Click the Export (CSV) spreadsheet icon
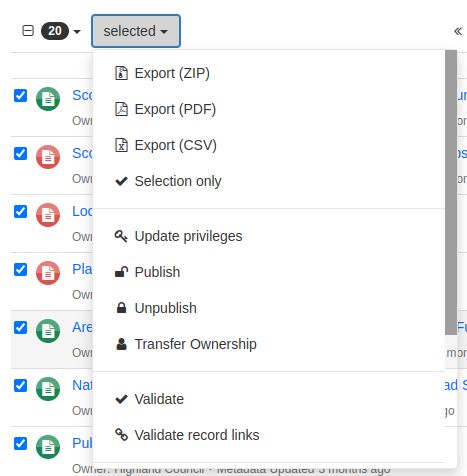Screen dimensions: 467x476 (121, 145)
